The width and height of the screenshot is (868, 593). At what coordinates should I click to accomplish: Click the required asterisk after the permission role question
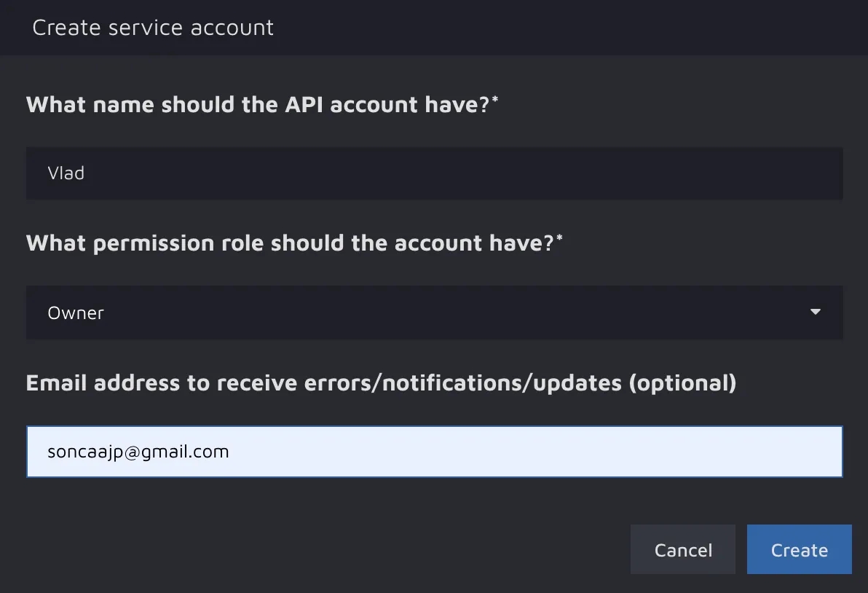pos(559,238)
